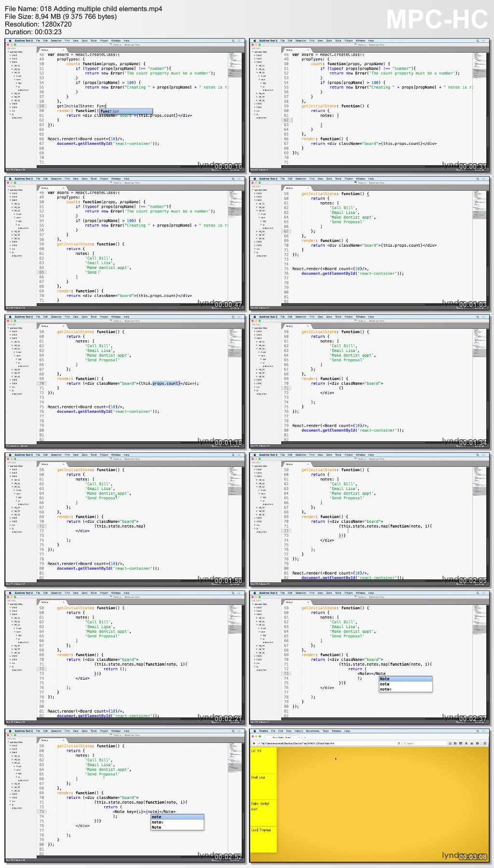This screenshot has height=868, width=494.
Task: Click the Firefox home icon
Action: click(472, 743)
